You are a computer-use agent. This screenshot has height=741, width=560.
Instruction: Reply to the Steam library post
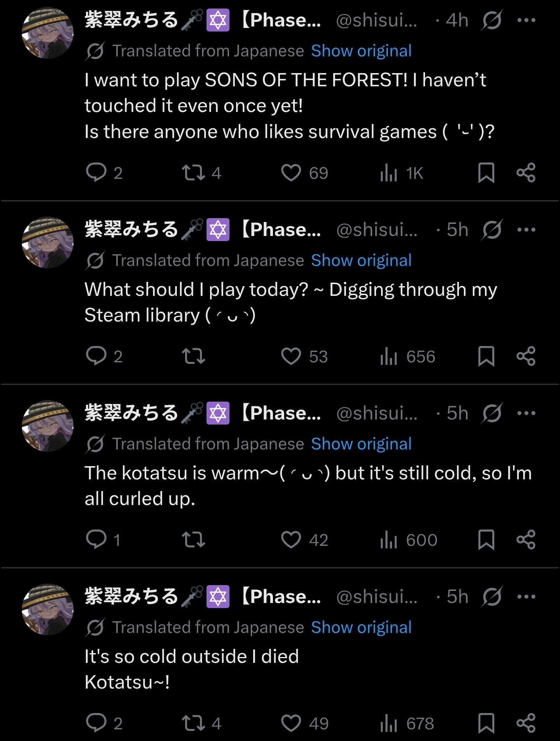[96, 356]
